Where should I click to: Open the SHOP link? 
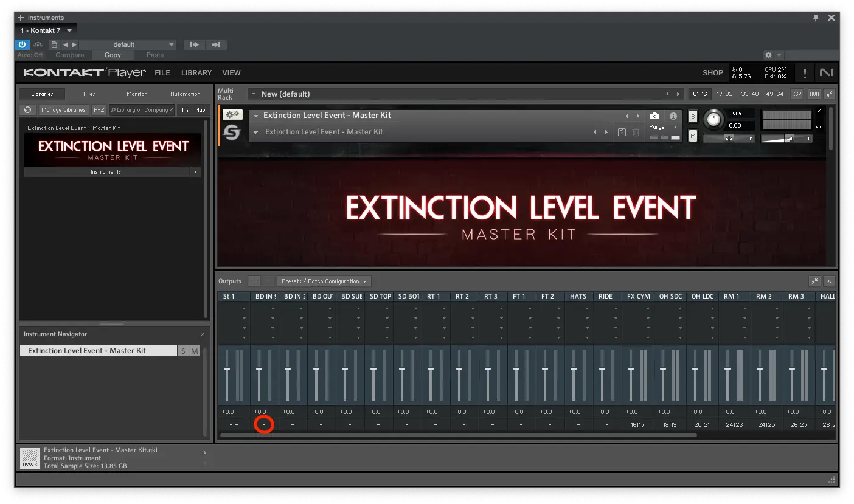(x=713, y=72)
